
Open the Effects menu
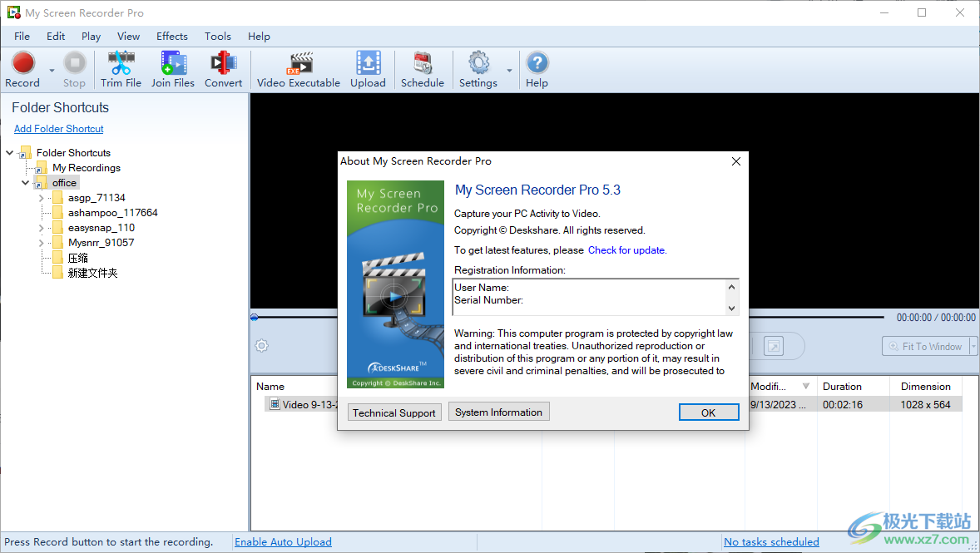(x=171, y=36)
